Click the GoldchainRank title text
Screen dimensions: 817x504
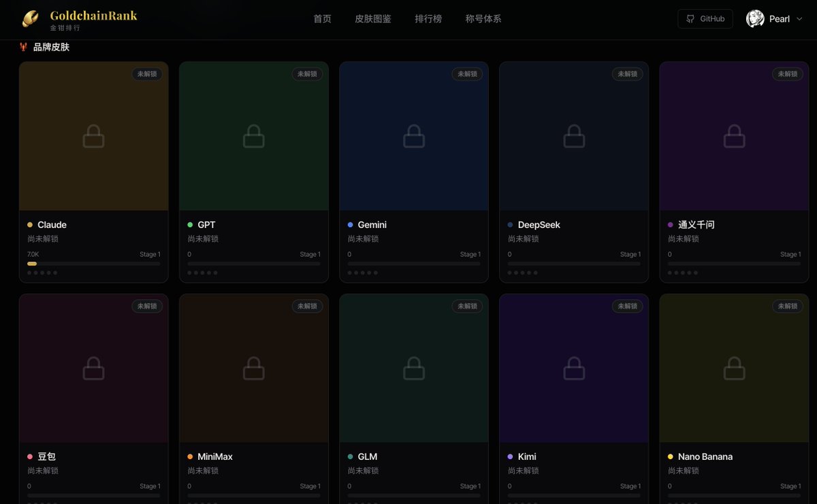[93, 16]
